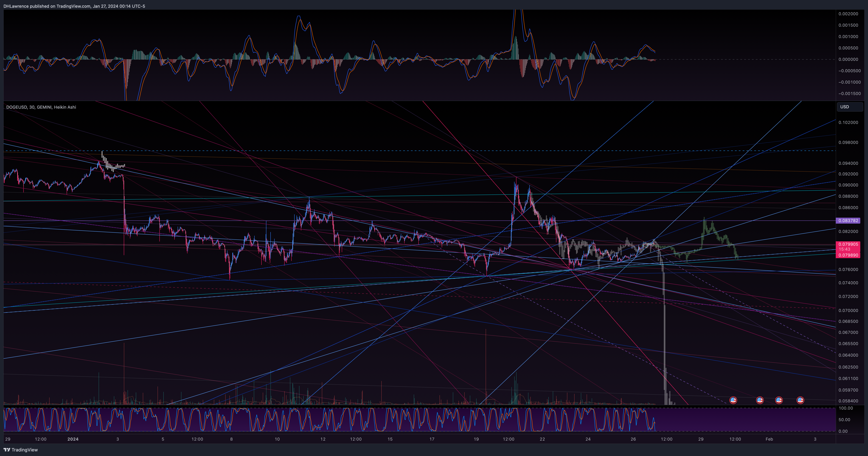Click the third US flag event icon from left
The width and height of the screenshot is (868, 456).
pos(779,400)
